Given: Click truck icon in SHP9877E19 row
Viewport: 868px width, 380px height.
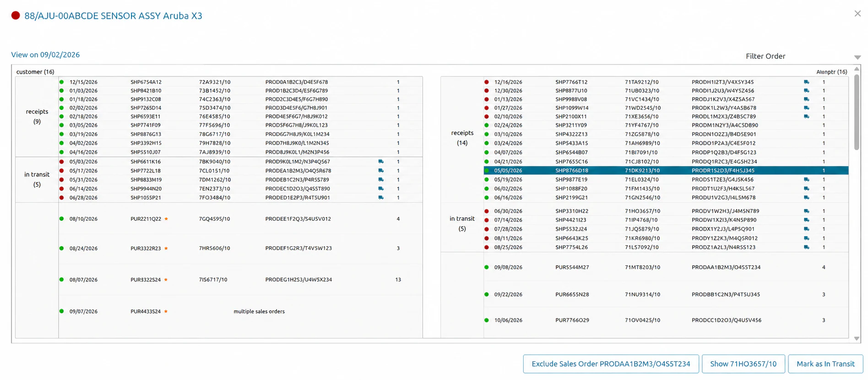Looking at the screenshot, I should tap(806, 179).
